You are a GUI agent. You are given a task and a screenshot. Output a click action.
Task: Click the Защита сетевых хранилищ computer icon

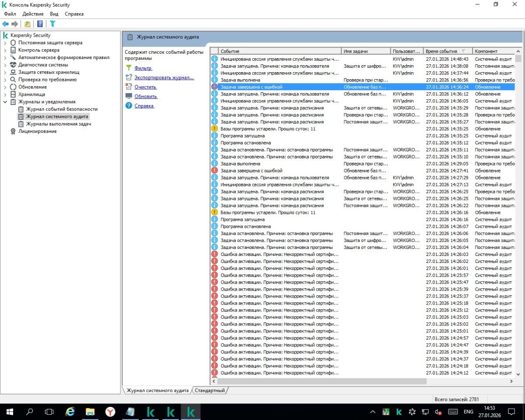[x=13, y=72]
